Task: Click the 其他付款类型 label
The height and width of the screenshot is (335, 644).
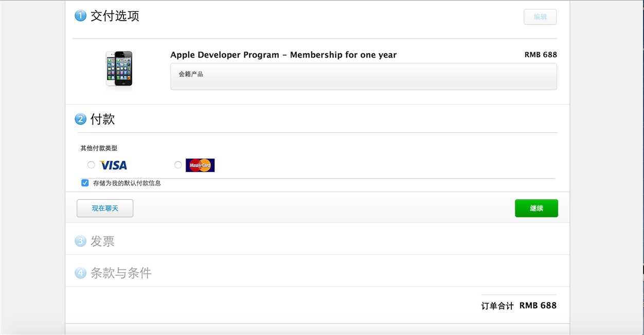Action: coord(99,148)
